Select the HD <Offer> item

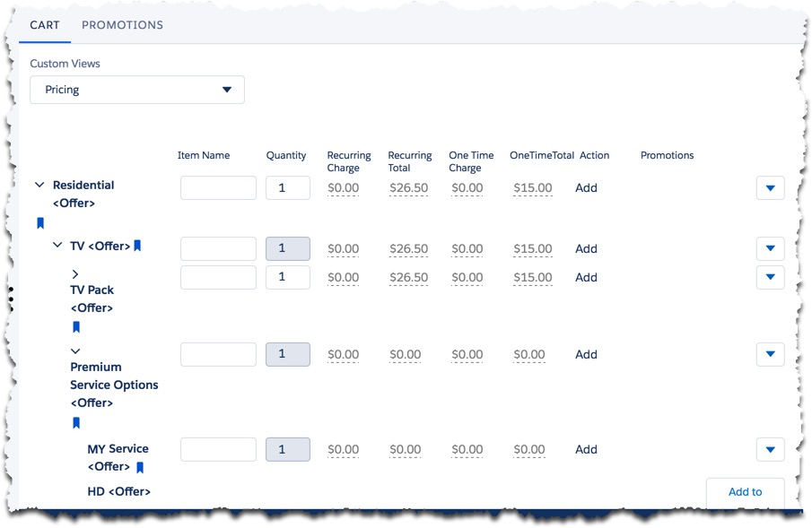[119, 491]
